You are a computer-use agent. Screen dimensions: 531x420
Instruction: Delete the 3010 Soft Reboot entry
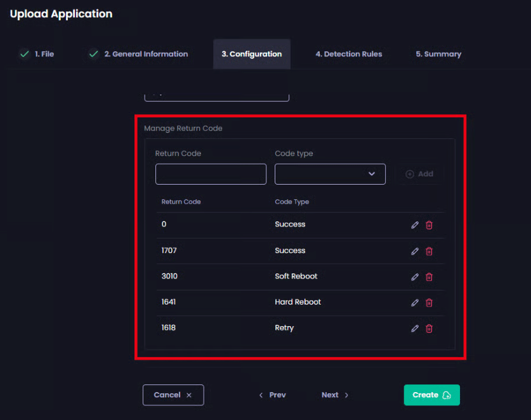tap(429, 277)
